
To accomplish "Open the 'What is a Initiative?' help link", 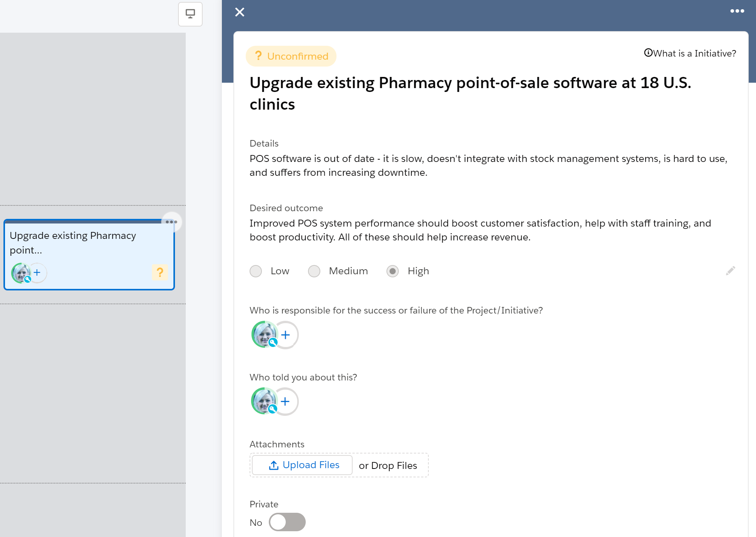I will coord(690,53).
